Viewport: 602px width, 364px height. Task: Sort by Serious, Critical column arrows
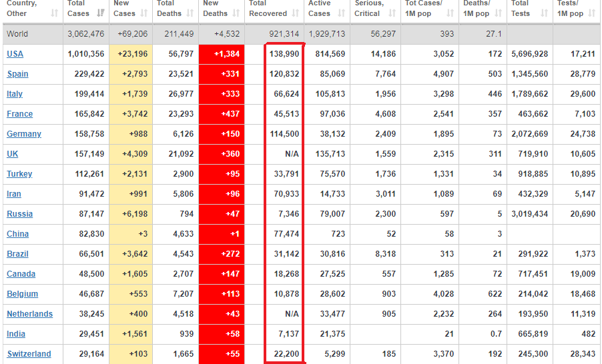(x=392, y=13)
